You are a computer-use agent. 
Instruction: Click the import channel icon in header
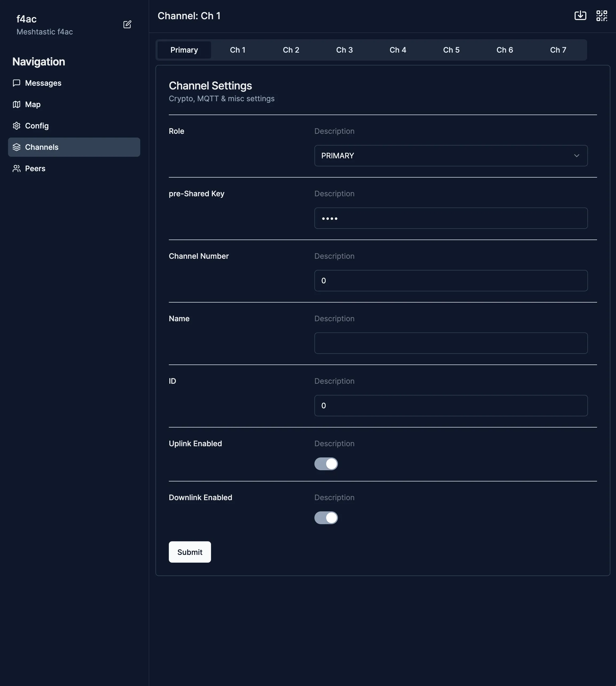point(580,15)
